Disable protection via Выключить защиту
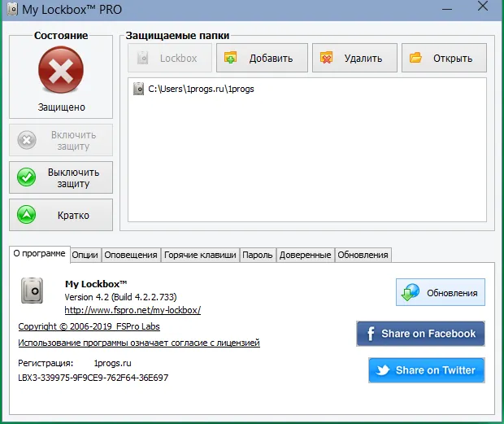 pyautogui.click(x=61, y=177)
